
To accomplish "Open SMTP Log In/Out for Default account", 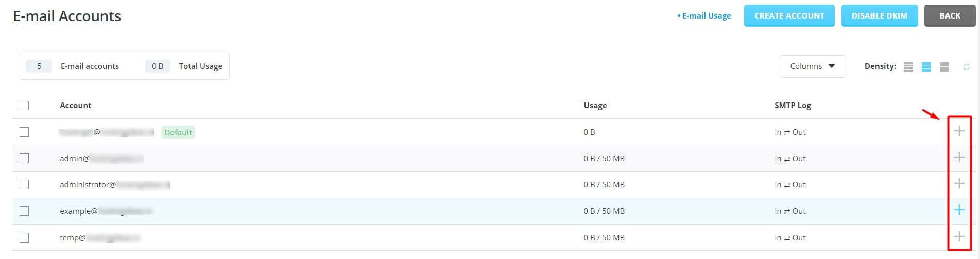I will pyautogui.click(x=790, y=132).
